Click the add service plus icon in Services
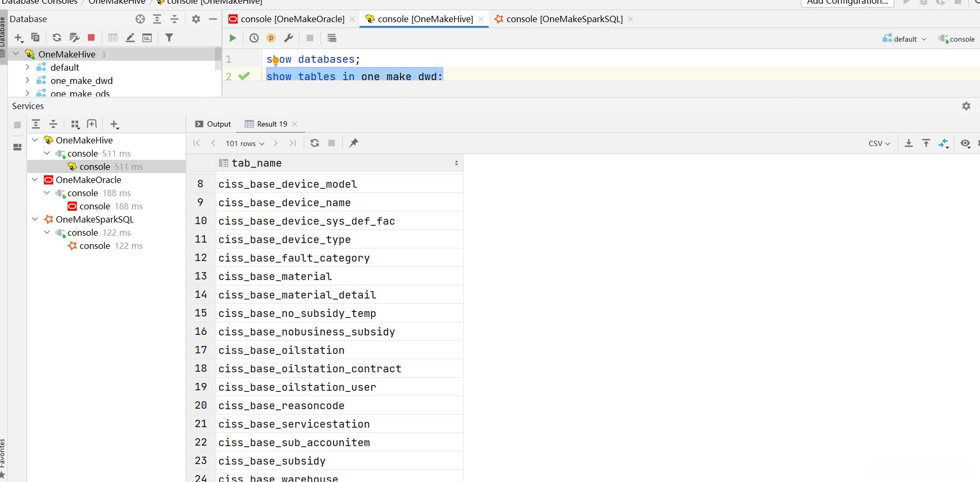 (x=114, y=124)
